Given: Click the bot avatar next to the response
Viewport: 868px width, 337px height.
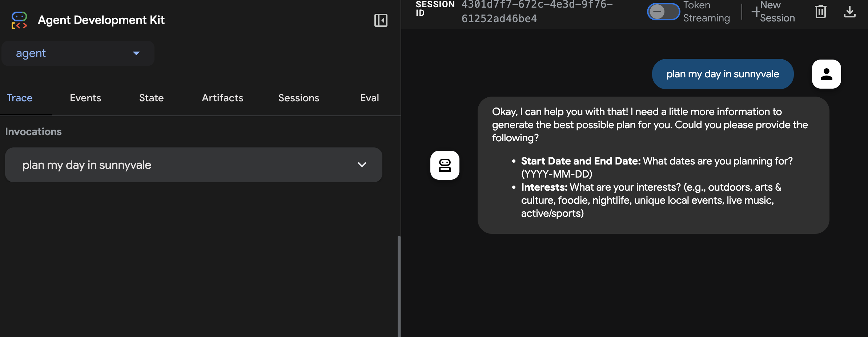Looking at the screenshot, I should click(445, 165).
